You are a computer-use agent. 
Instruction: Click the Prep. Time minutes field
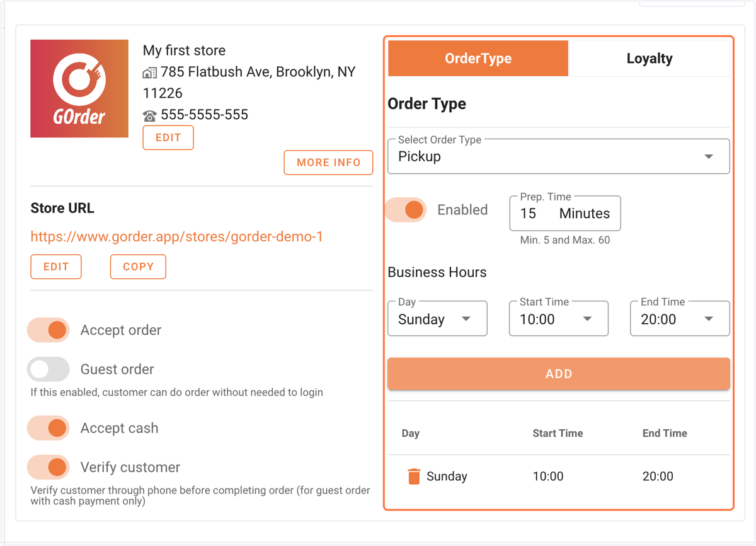[565, 214]
